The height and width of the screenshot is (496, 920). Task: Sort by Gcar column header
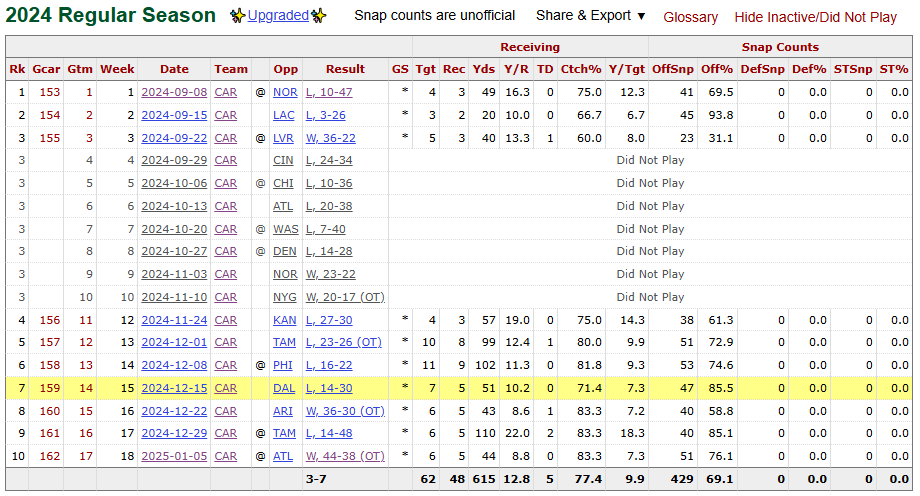(46, 69)
